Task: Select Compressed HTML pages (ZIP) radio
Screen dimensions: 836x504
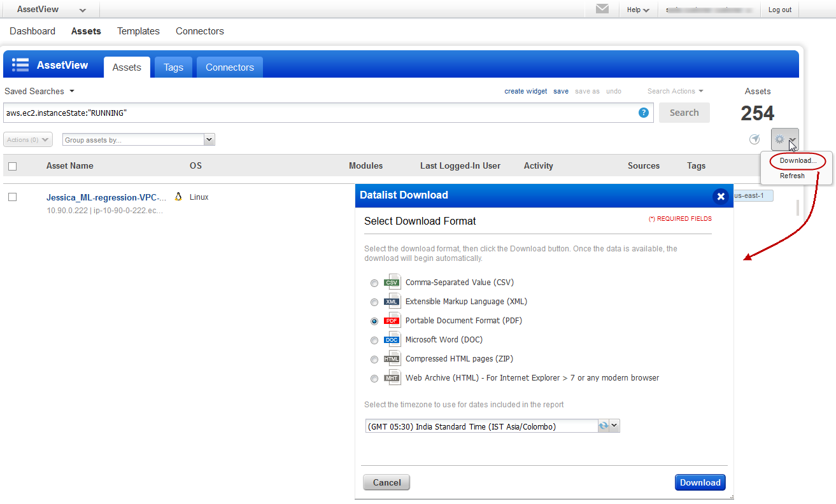Action: (374, 360)
